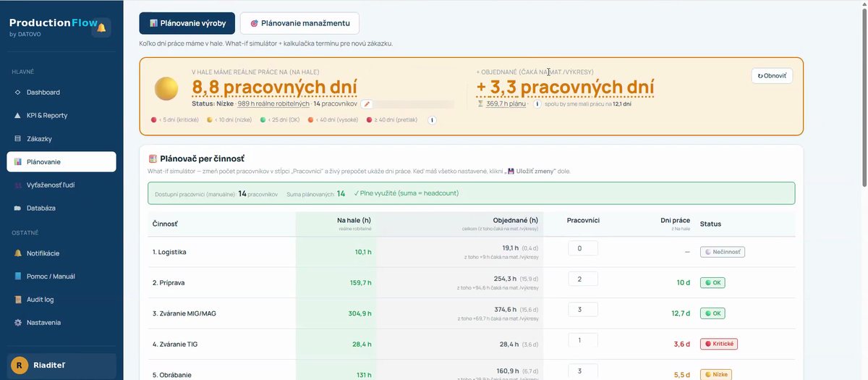The image size is (868, 380).
Task: Click the 'Plne využité (suma = headcount)' message
Action: pyautogui.click(x=407, y=193)
